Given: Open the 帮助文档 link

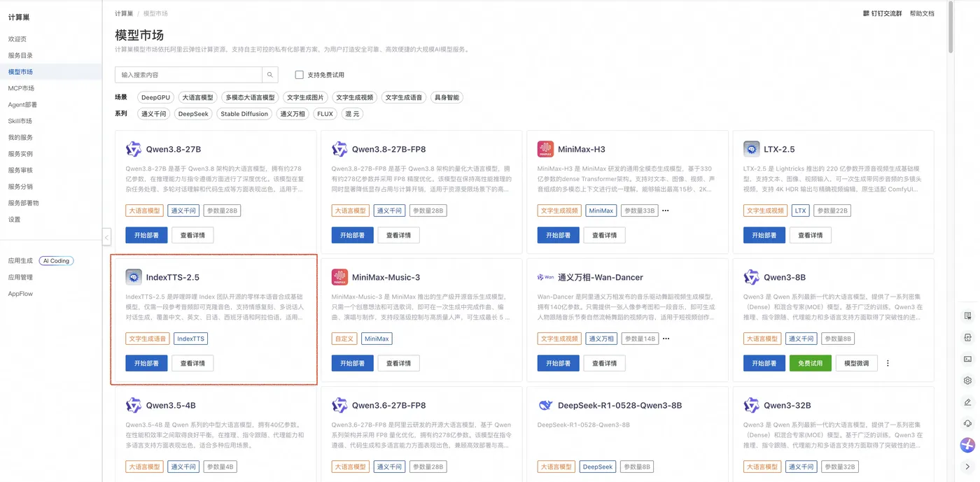Looking at the screenshot, I should 922,13.
